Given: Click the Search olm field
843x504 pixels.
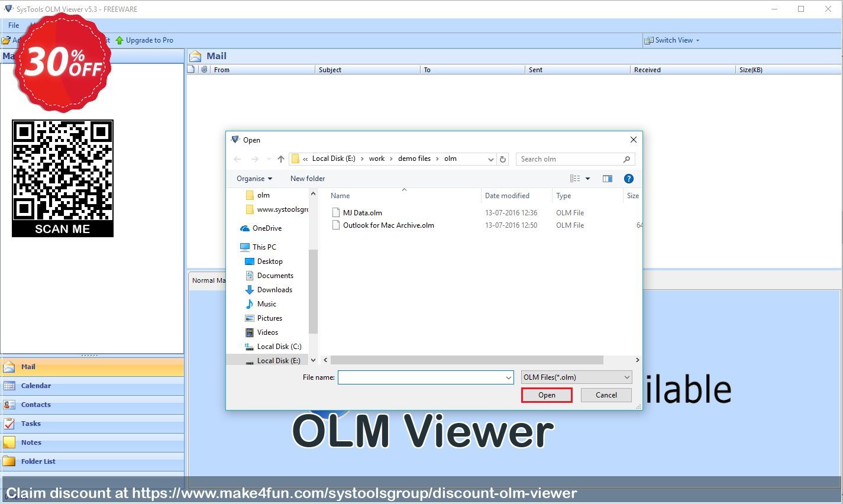Looking at the screenshot, I should pos(575,159).
